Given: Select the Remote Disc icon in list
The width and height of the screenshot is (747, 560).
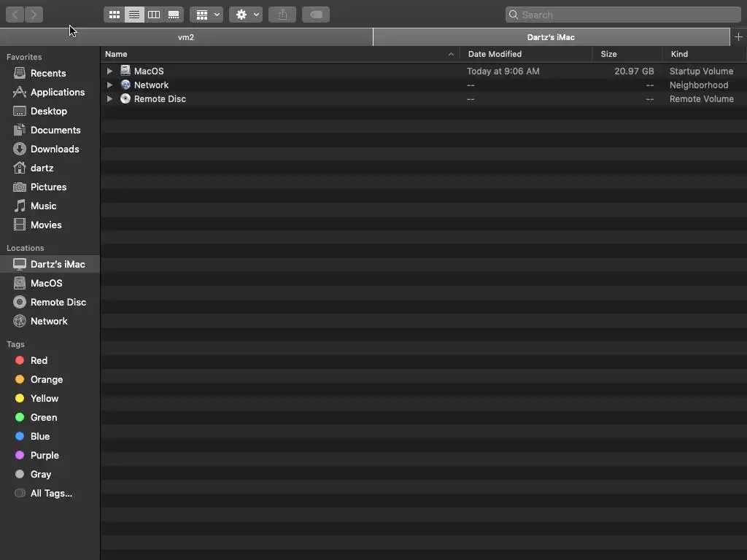Looking at the screenshot, I should click(125, 98).
